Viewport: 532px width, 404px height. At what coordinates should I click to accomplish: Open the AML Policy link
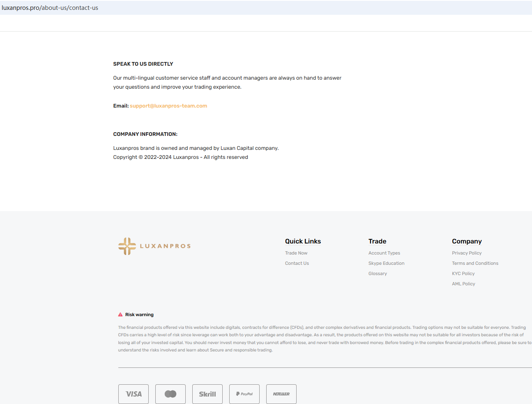463,284
